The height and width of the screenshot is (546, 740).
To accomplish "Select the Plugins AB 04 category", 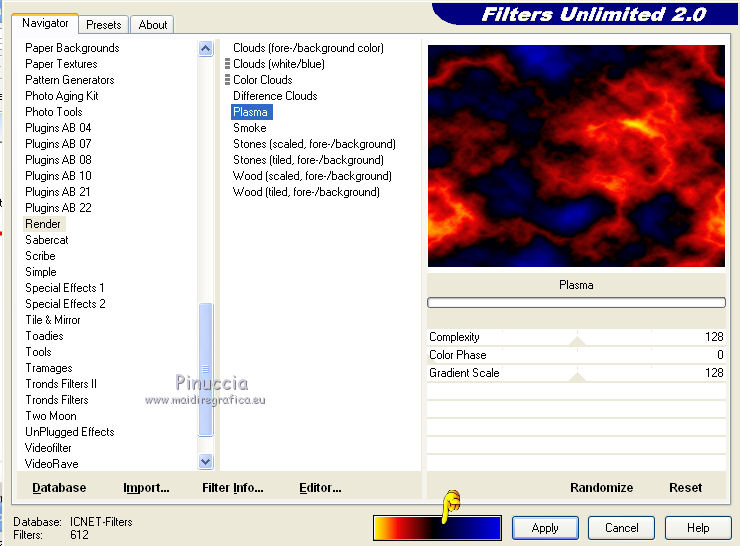I will pos(58,128).
